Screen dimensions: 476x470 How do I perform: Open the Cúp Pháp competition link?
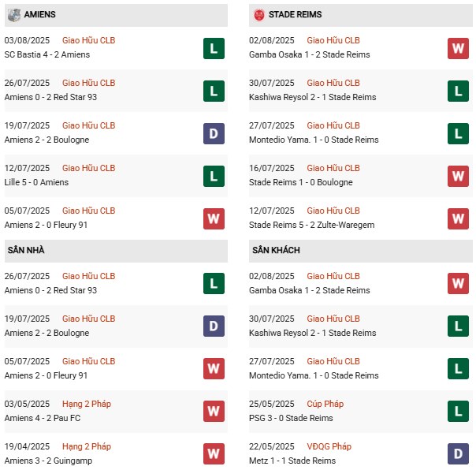(325, 405)
